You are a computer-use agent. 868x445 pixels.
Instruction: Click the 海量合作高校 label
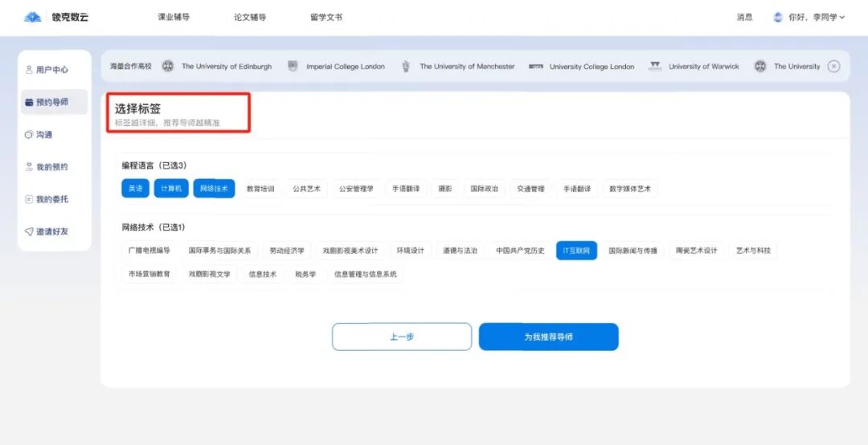tap(131, 67)
